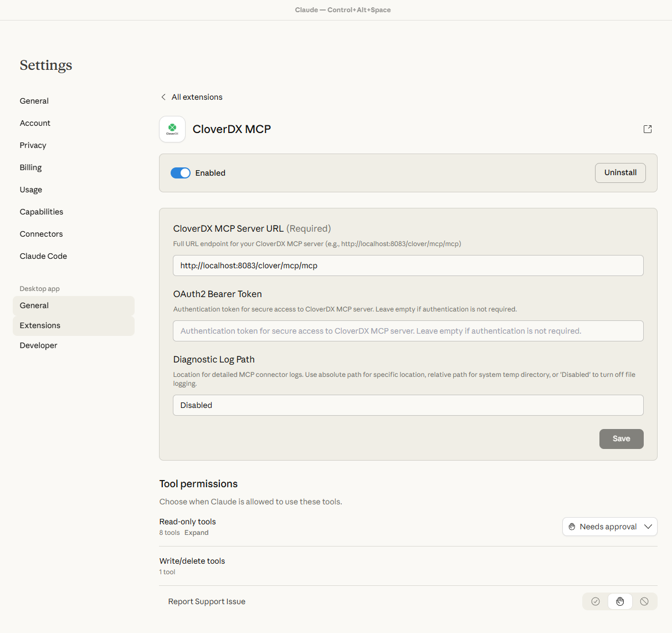The height and width of the screenshot is (633, 672).
Task: Save the CloverDX MCP server configuration
Action: [x=621, y=438]
